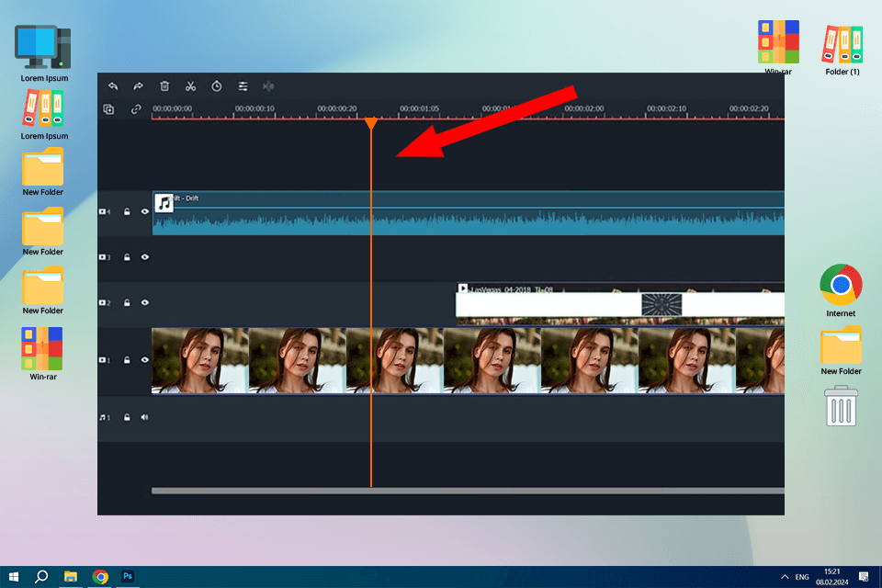Click the taskbar search magnifier
Image resolution: width=882 pixels, height=588 pixels.
click(x=41, y=577)
